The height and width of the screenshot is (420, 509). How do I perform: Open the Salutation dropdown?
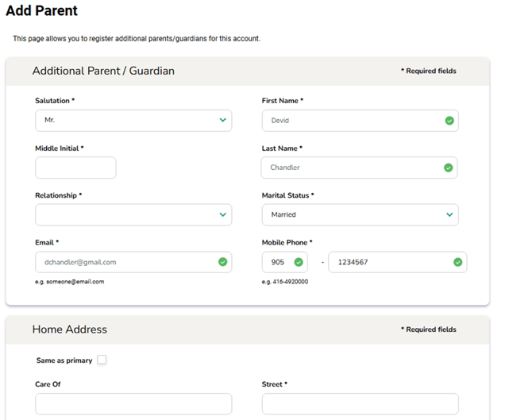(133, 121)
